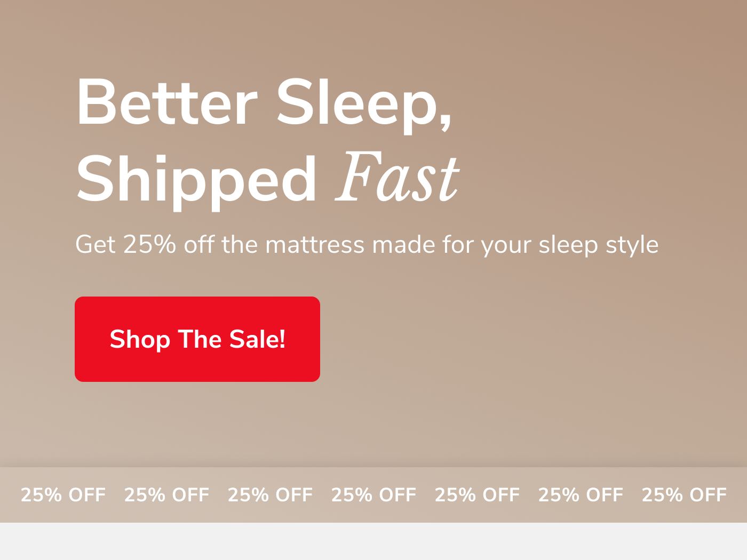Viewport: 747px width, 560px height.
Task: Click the word "Shipped" in the headline
Action: coord(196,179)
